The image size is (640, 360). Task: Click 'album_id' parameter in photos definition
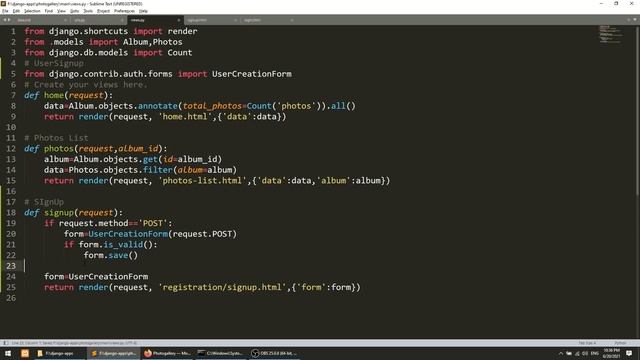pyautogui.click(x=138, y=149)
